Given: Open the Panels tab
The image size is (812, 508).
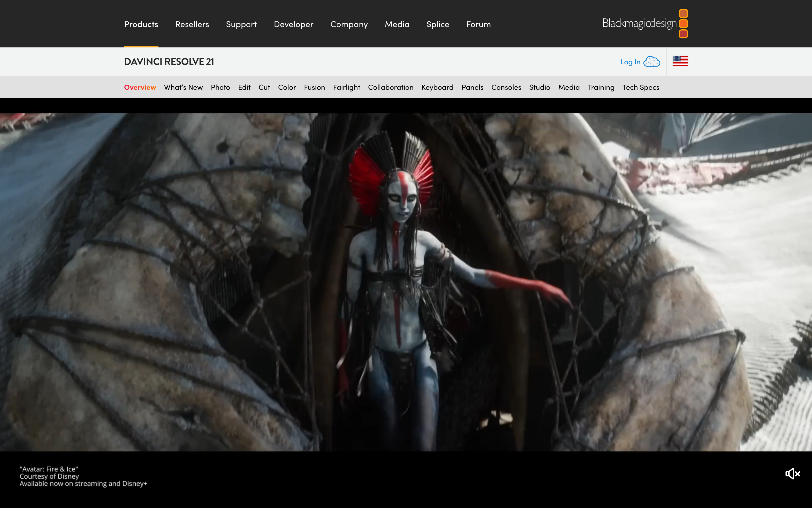Looking at the screenshot, I should tap(472, 87).
